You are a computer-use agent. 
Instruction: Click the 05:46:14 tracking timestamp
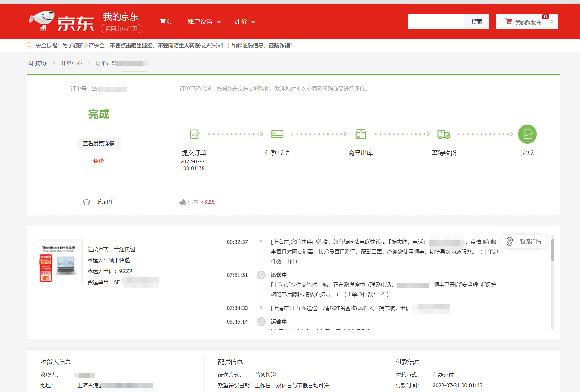click(x=237, y=322)
